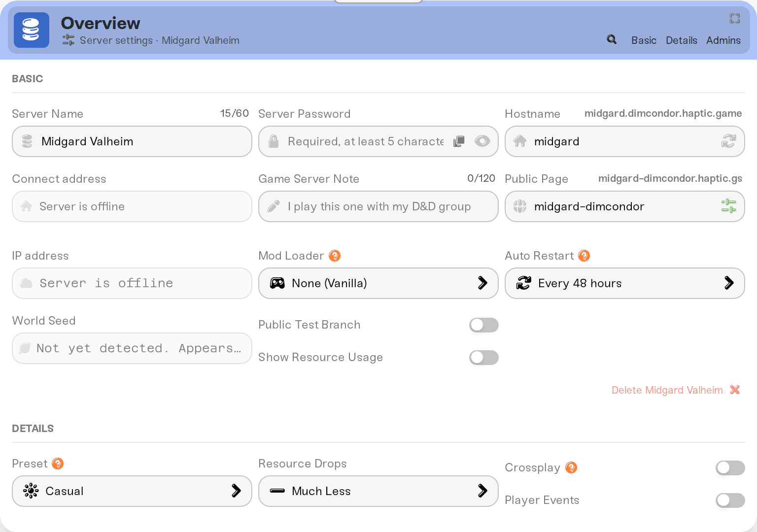Click the Overview heading text

click(101, 23)
